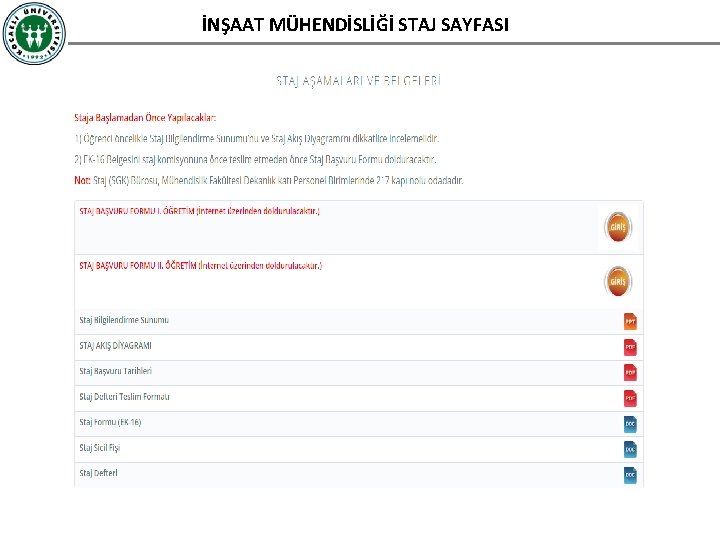
Task: Open PDF icon for Staj Defteri Teslim Formatı
Action: tap(630, 398)
